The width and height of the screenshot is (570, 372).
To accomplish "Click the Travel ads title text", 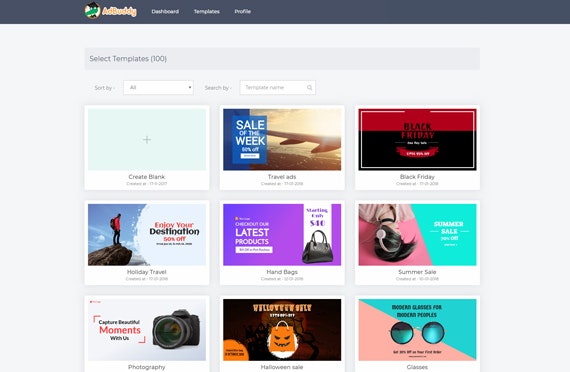I will click(282, 177).
